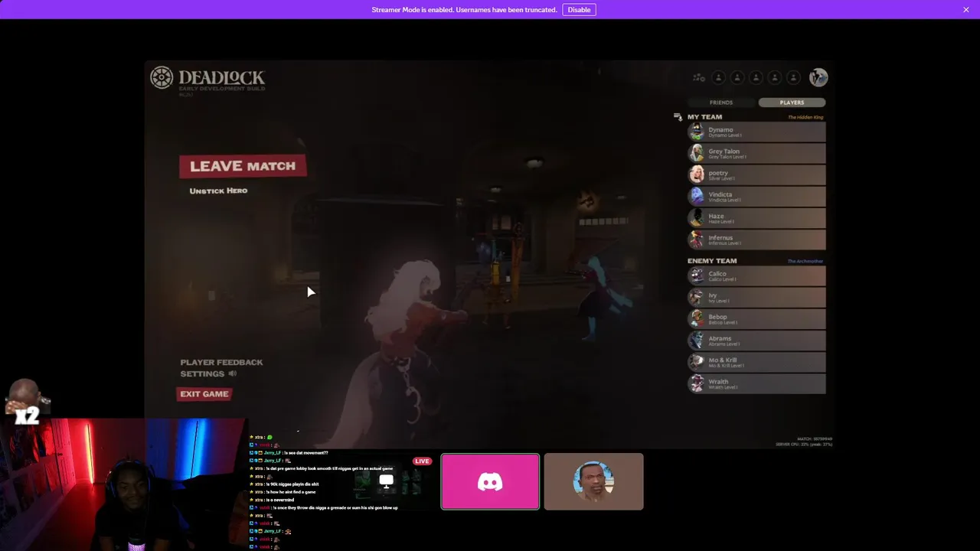Click the streamer webcam overlay
Viewport: 980px width, 551px height.
pos(122,484)
